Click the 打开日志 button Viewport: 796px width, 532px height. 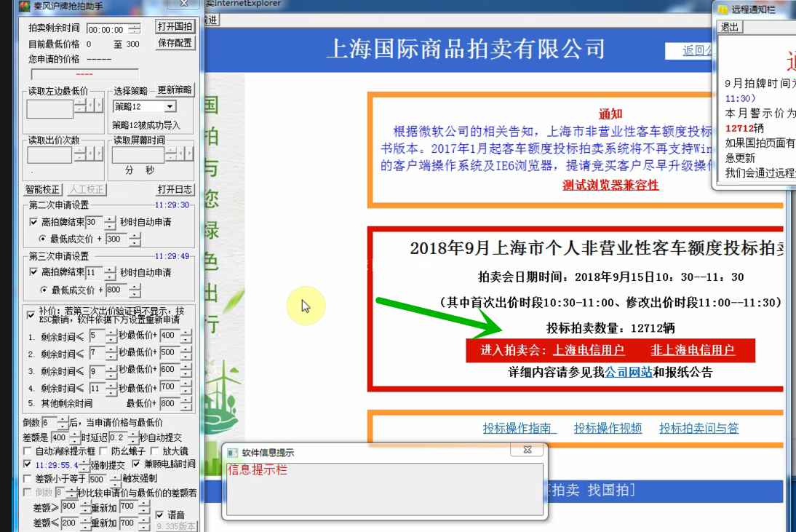click(x=175, y=189)
